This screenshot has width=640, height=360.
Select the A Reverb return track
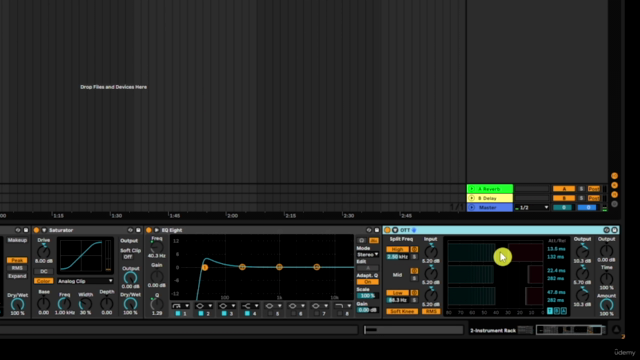coord(490,189)
